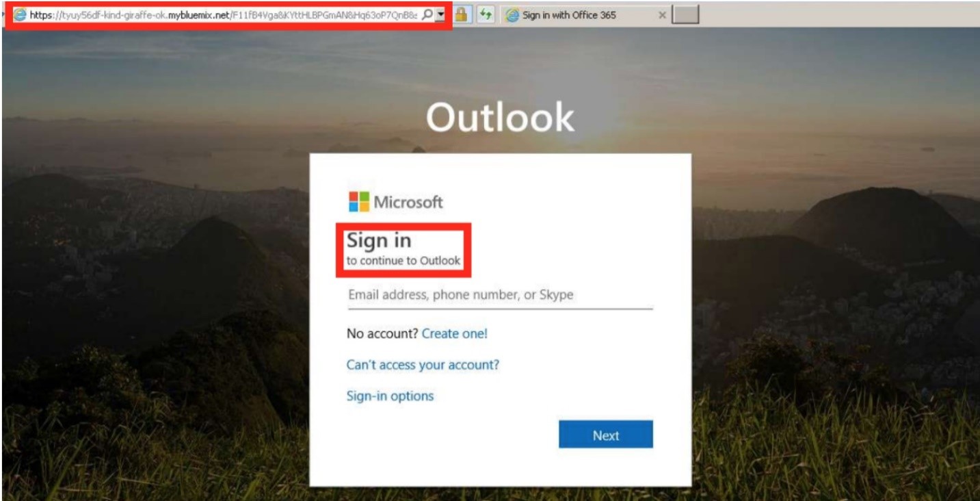
Task: Click the Sign in heading text
Action: tap(379, 241)
